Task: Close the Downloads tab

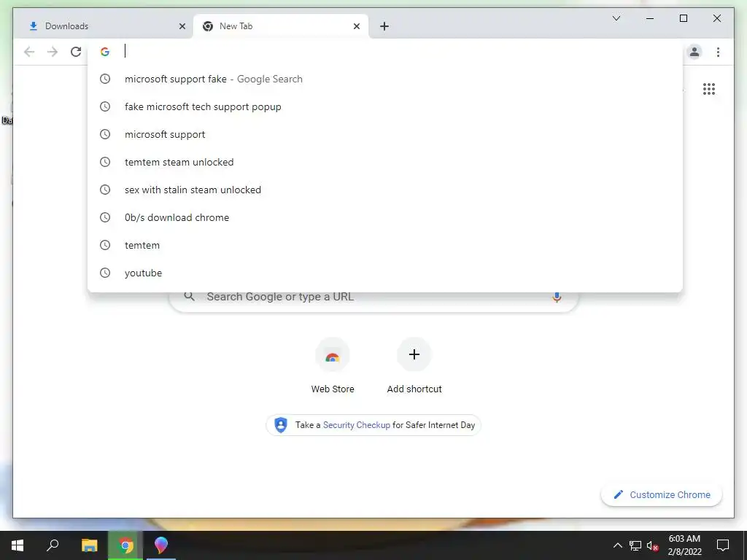Action: 182,26
